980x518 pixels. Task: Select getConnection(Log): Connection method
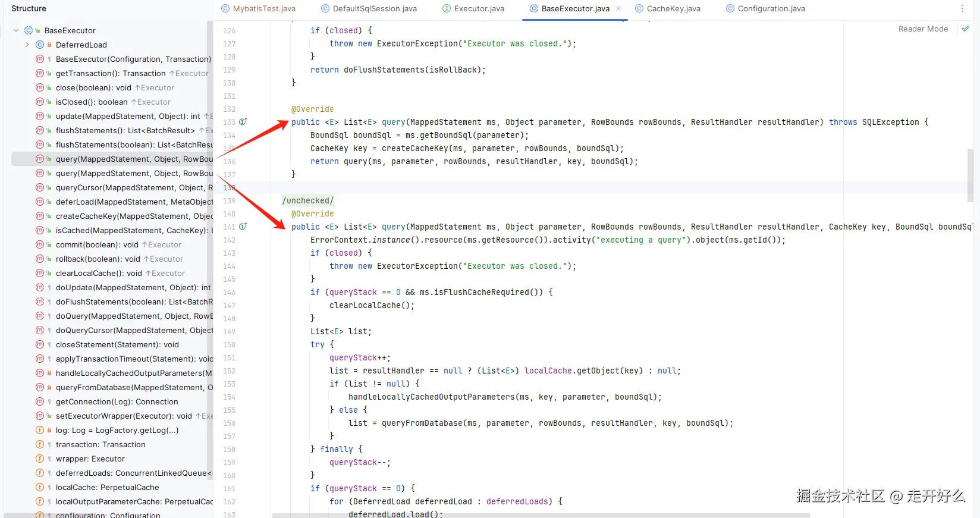point(117,401)
